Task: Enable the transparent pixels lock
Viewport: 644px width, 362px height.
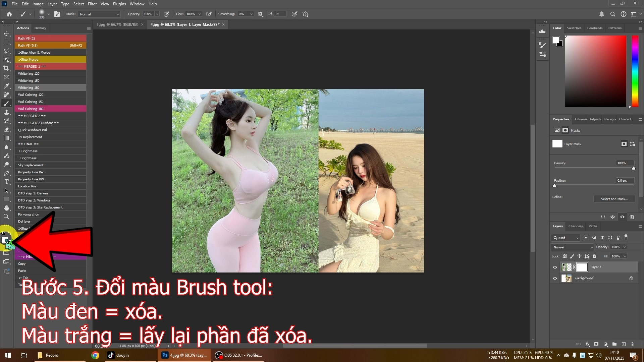Action: [565, 256]
